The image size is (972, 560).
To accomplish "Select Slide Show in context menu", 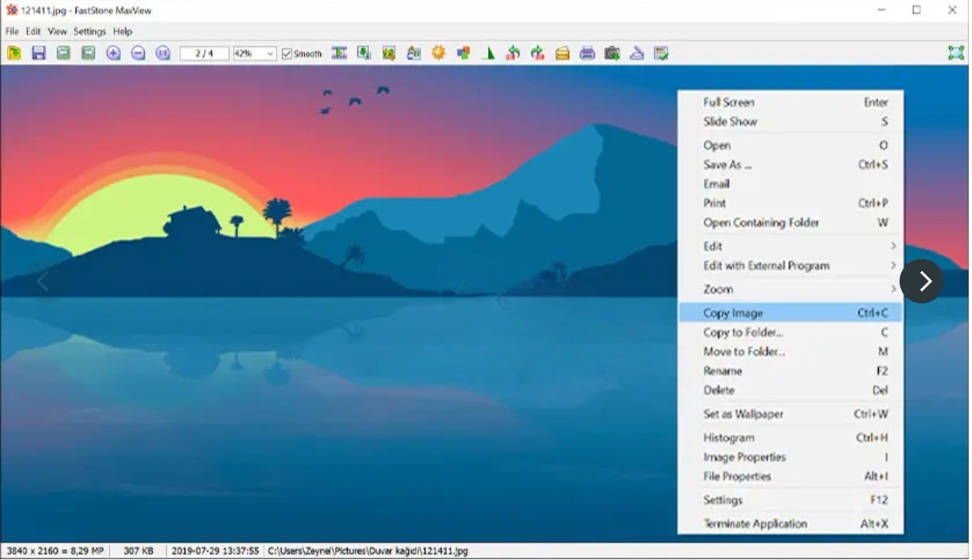I will click(790, 122).
